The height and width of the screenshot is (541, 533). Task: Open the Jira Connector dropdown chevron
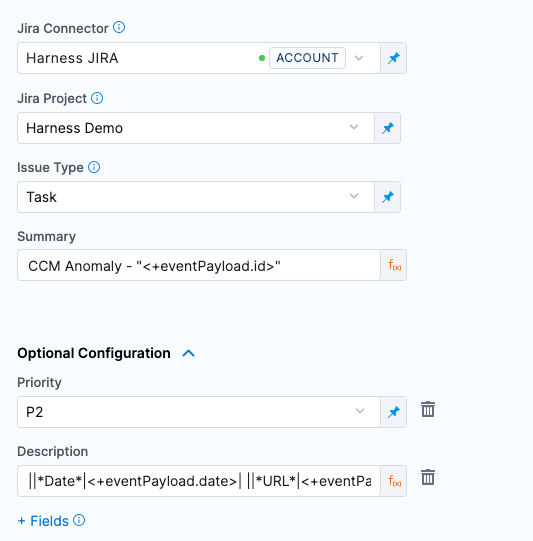pyautogui.click(x=359, y=58)
